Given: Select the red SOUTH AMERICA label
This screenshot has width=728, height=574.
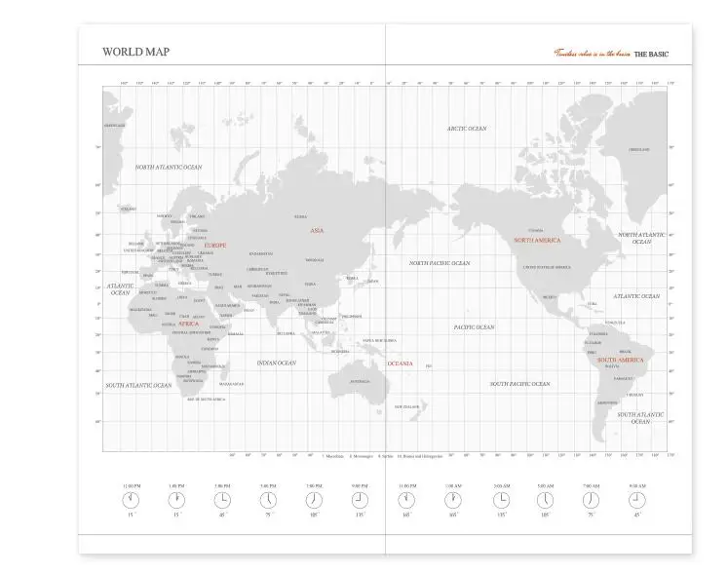Looking at the screenshot, I should click(620, 360).
